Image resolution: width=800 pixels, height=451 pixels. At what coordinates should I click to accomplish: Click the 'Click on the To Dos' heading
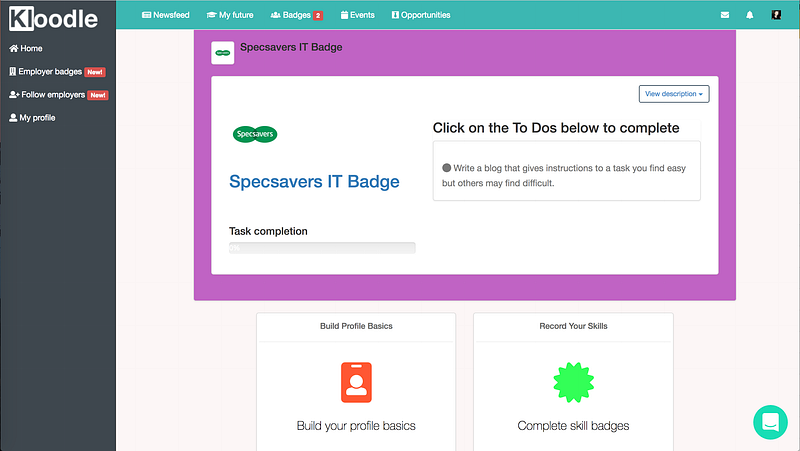[556, 128]
